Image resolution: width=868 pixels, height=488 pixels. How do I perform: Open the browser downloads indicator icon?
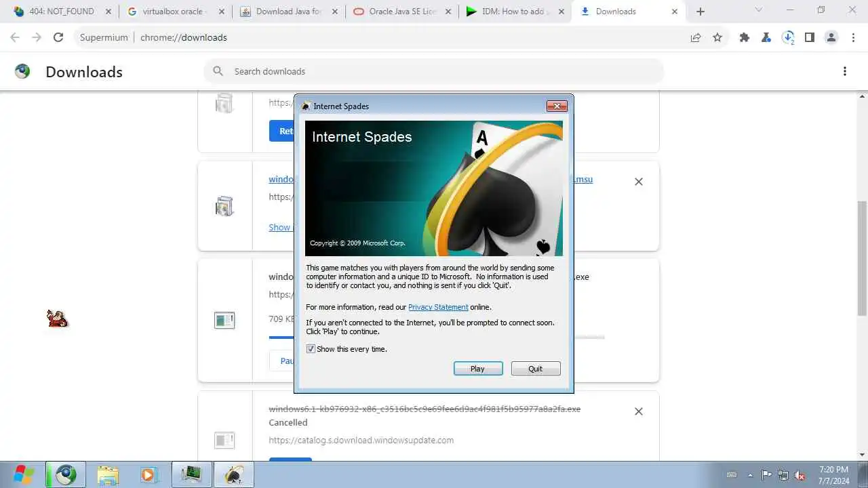point(788,37)
